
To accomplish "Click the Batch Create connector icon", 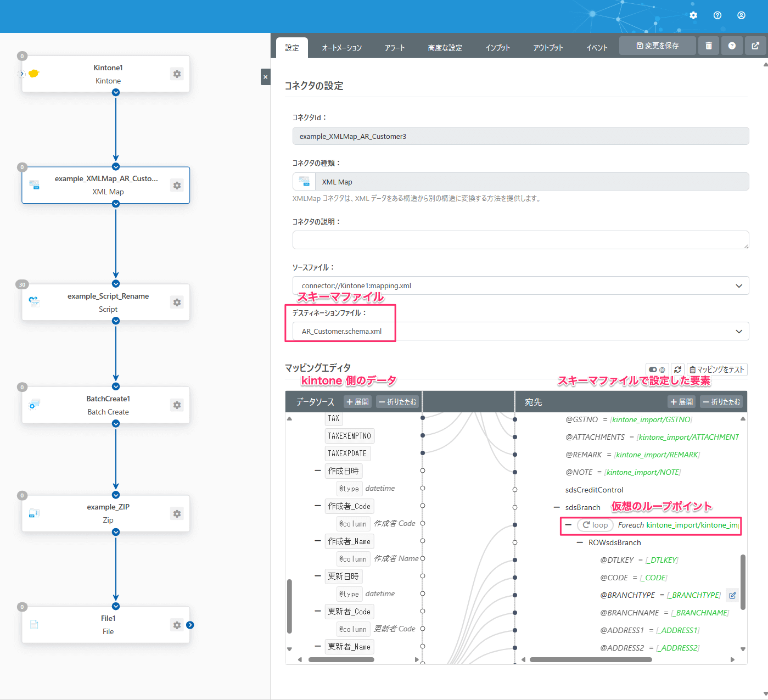I will click(34, 405).
